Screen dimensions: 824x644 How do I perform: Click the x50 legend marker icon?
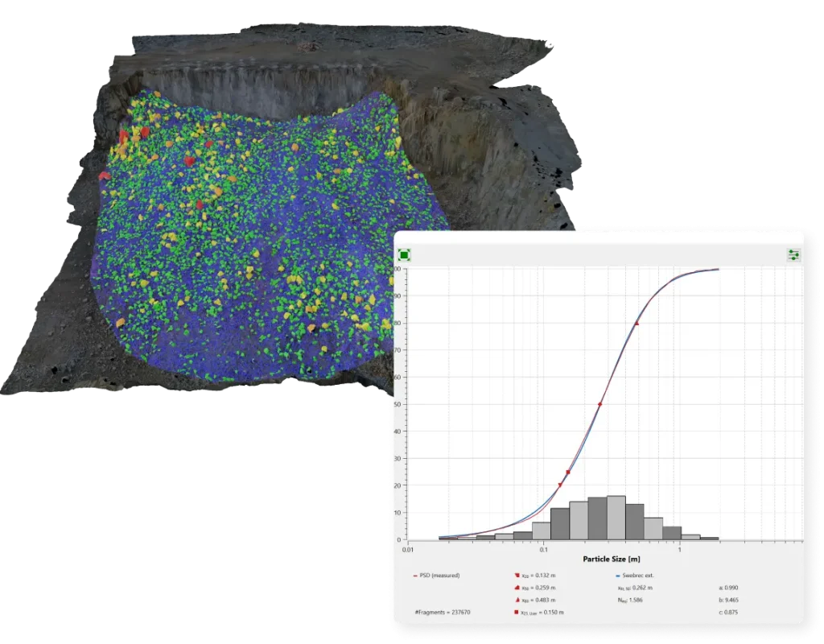click(516, 588)
